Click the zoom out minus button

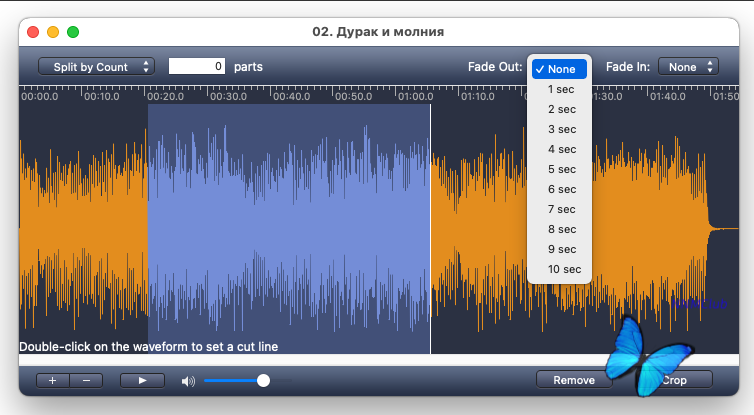click(86, 380)
